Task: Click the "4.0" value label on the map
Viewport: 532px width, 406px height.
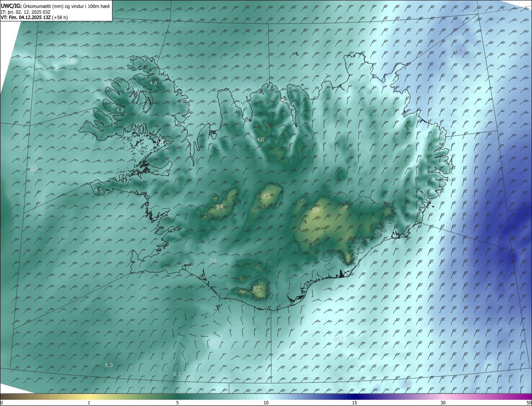Action: pos(260,140)
